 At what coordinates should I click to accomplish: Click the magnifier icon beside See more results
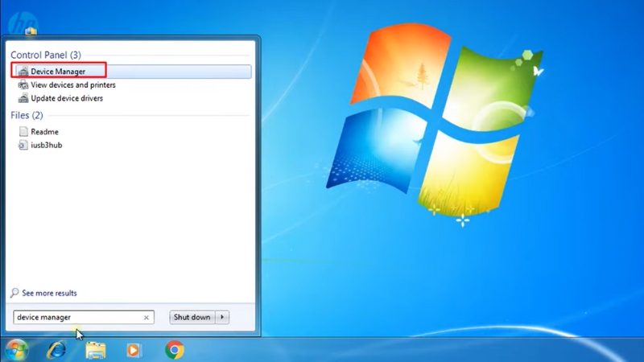click(x=14, y=293)
